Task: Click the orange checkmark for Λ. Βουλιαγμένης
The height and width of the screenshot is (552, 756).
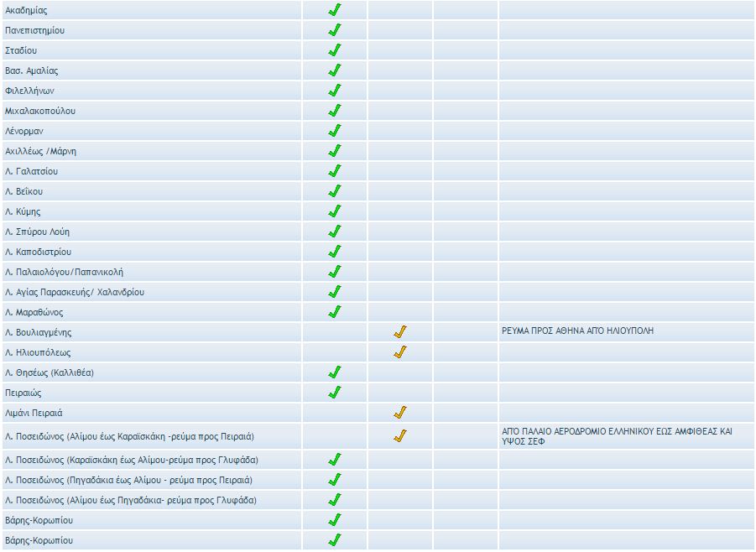Action: click(400, 332)
